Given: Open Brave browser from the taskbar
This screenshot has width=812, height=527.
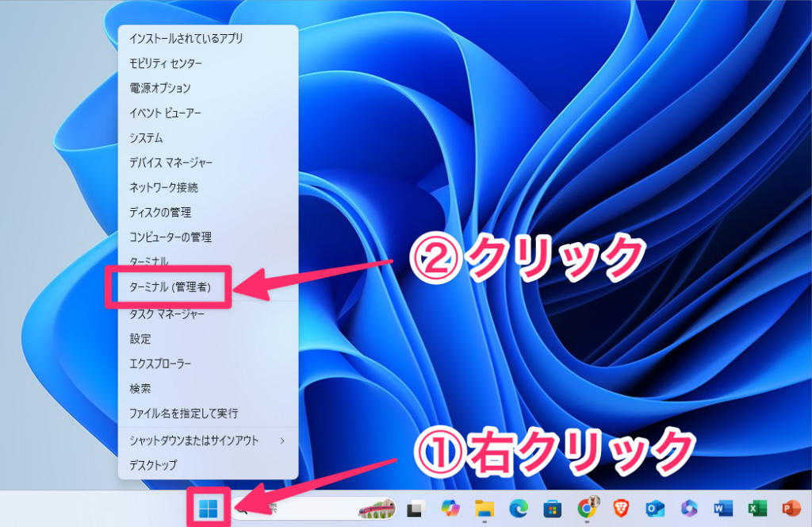Looking at the screenshot, I should point(620,509).
